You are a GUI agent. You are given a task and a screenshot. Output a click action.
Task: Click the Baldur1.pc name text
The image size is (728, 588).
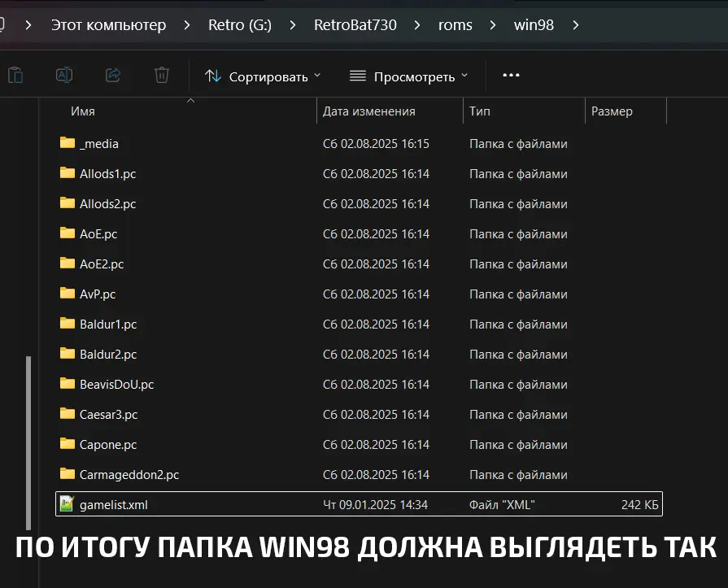tap(108, 324)
